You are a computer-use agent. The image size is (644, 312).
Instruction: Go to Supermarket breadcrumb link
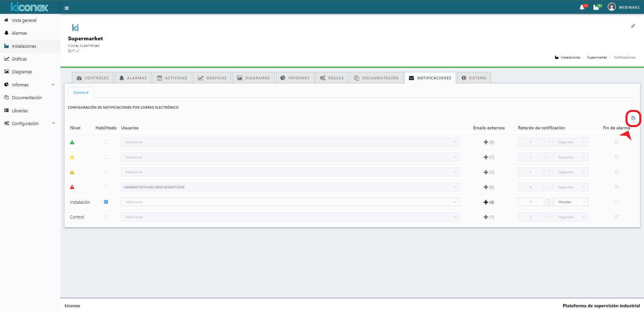click(597, 57)
